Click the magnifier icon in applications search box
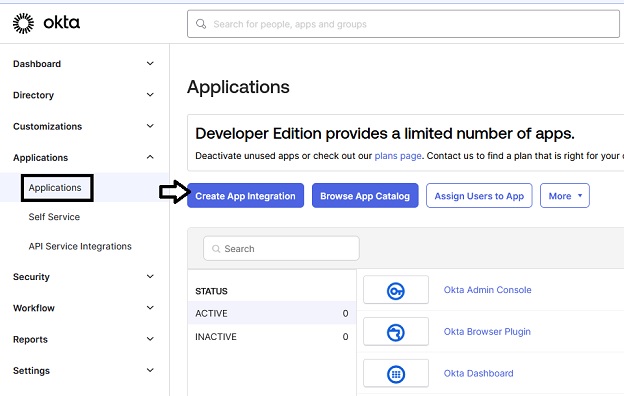 (216, 249)
